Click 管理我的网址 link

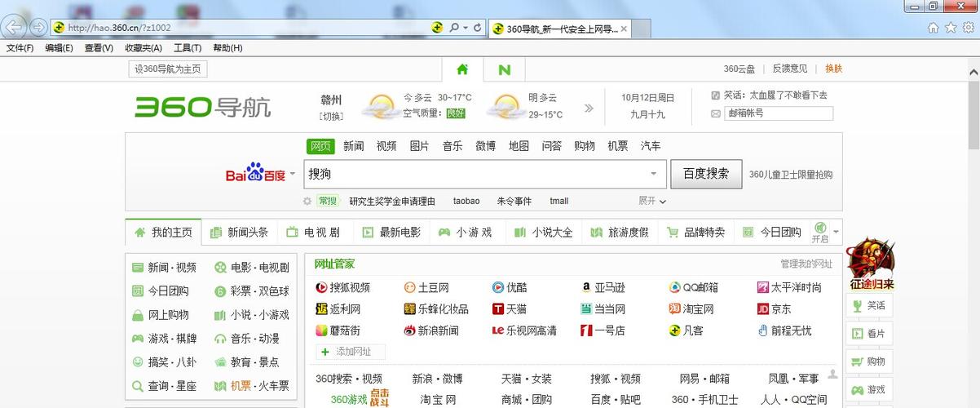(806, 264)
